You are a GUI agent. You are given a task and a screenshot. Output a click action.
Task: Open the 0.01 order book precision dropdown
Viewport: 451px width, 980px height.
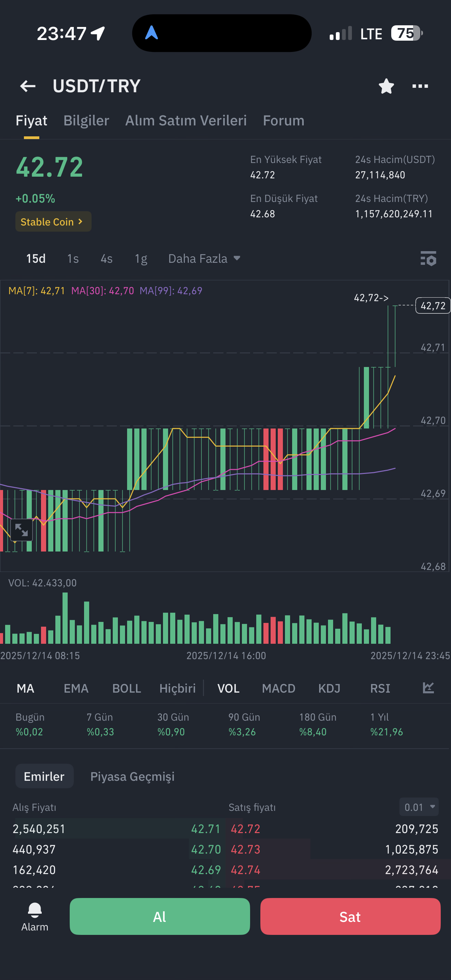coord(419,807)
